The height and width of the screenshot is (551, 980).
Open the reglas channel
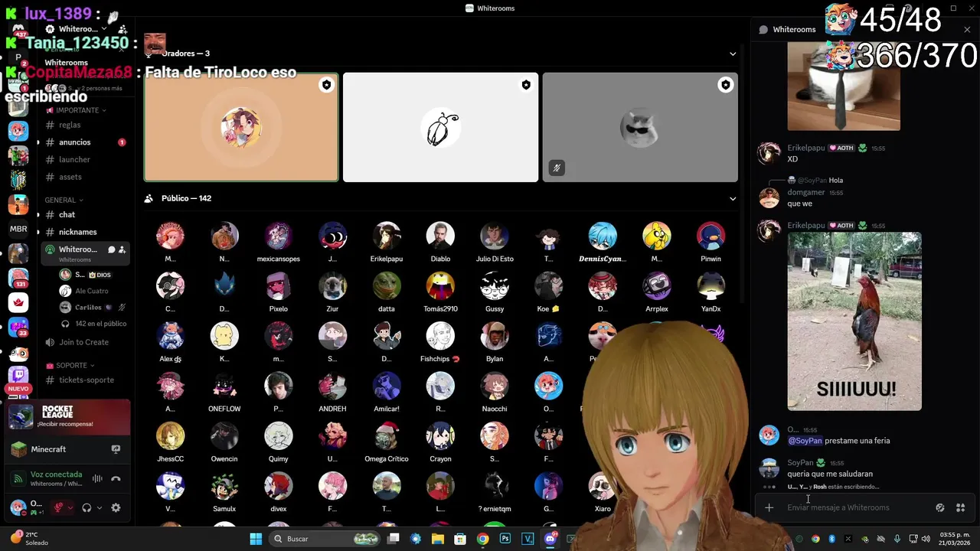[70, 125]
